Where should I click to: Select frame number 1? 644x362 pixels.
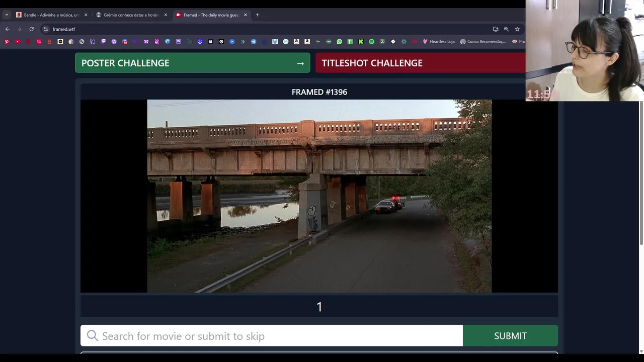pos(319,307)
